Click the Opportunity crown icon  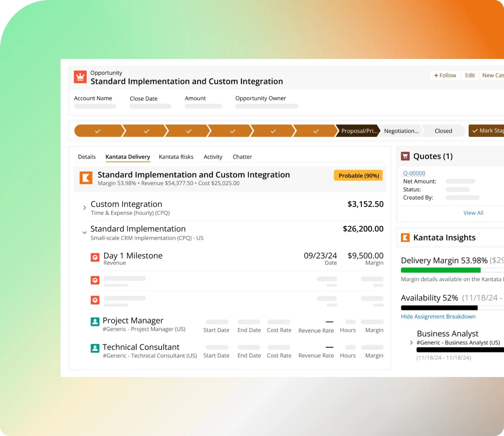click(80, 77)
